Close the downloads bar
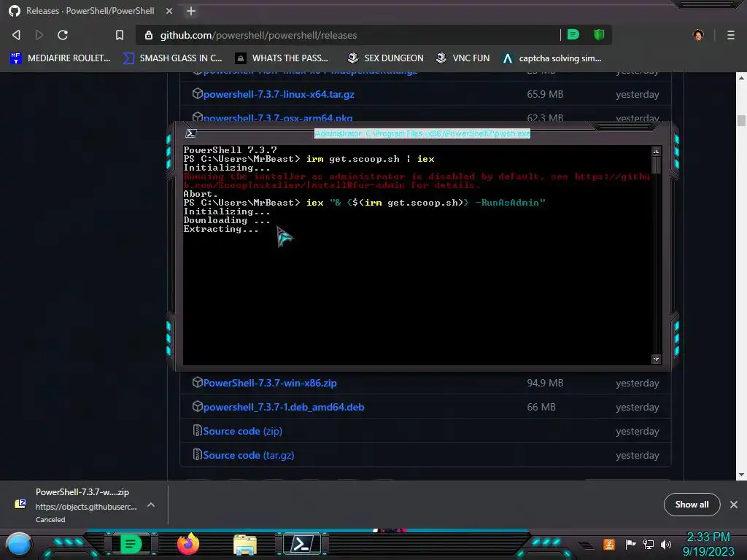 [x=734, y=505]
